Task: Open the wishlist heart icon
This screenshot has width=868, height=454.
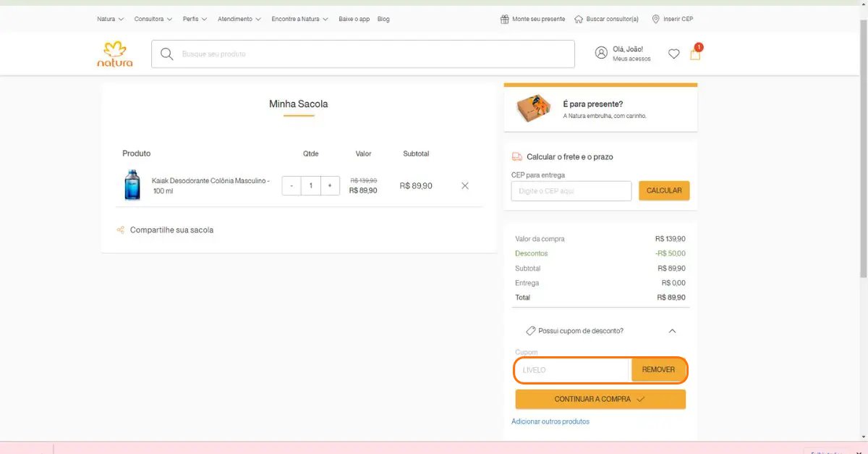Action: (674, 54)
